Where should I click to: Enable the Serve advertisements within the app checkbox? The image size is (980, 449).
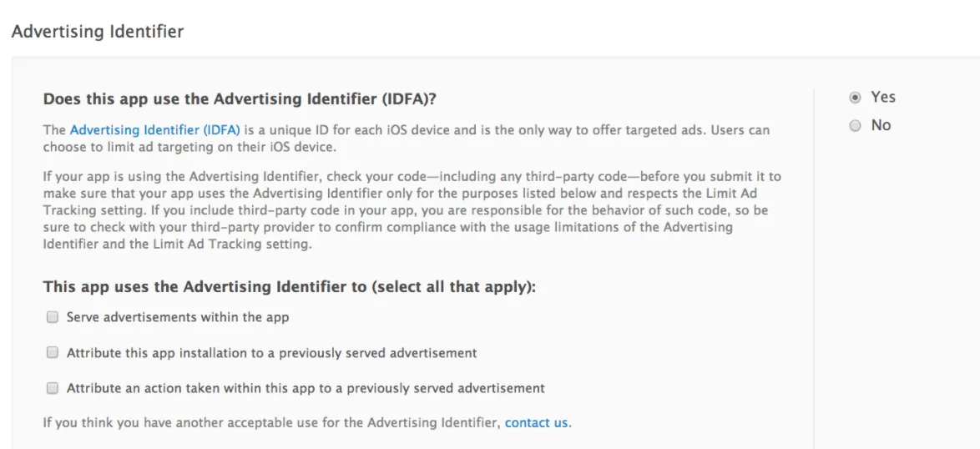[x=53, y=317]
